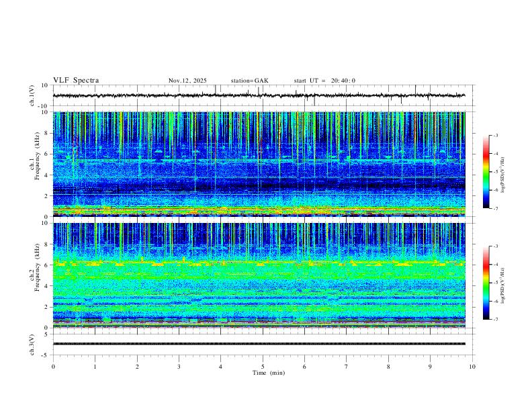Click the 'Time (min)' x-axis label
532x411 pixels.
pyautogui.click(x=269, y=373)
